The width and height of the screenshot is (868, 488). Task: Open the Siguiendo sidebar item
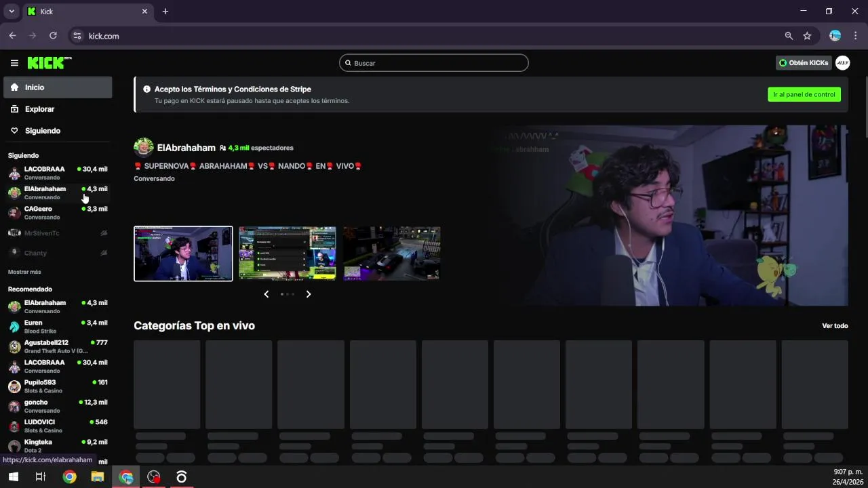[x=58, y=131]
